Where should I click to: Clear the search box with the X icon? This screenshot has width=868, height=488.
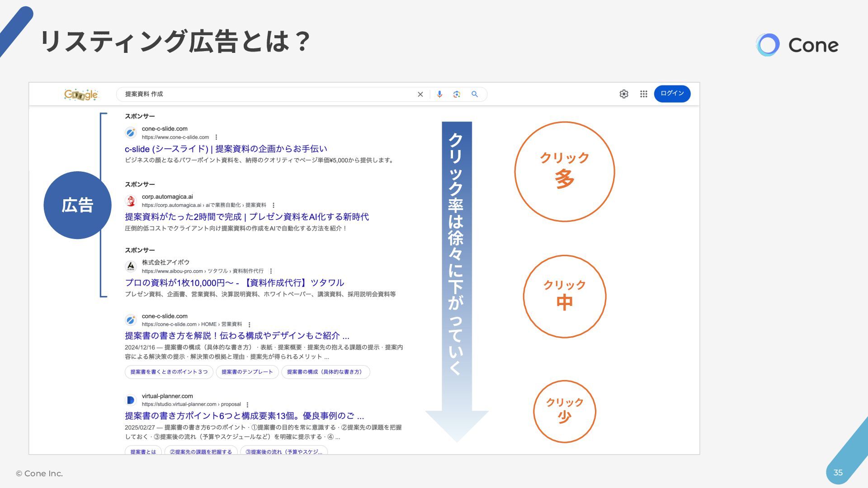420,94
